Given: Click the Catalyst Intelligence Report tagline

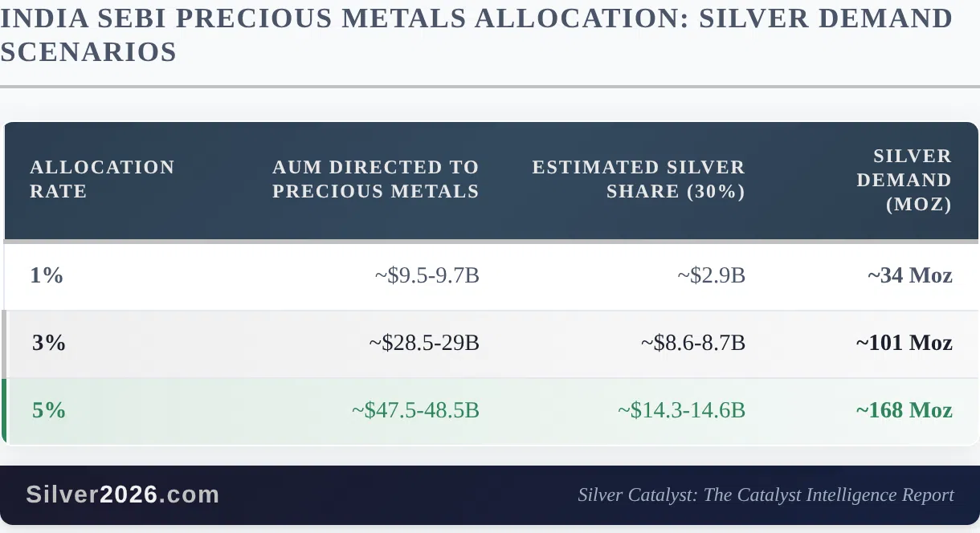Looking at the screenshot, I should tap(766, 494).
